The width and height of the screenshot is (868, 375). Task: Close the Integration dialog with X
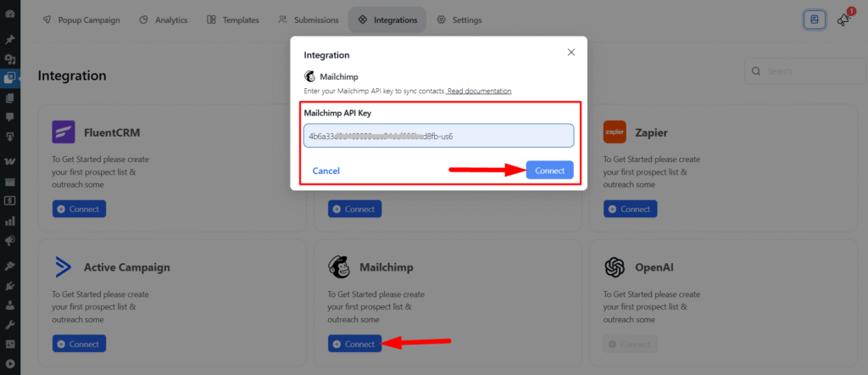(x=571, y=53)
